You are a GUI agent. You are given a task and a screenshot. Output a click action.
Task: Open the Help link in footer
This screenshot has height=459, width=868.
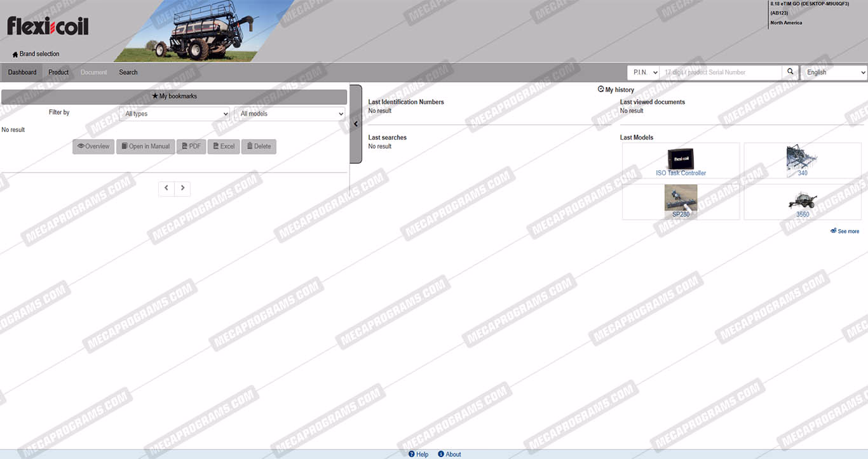click(419, 454)
